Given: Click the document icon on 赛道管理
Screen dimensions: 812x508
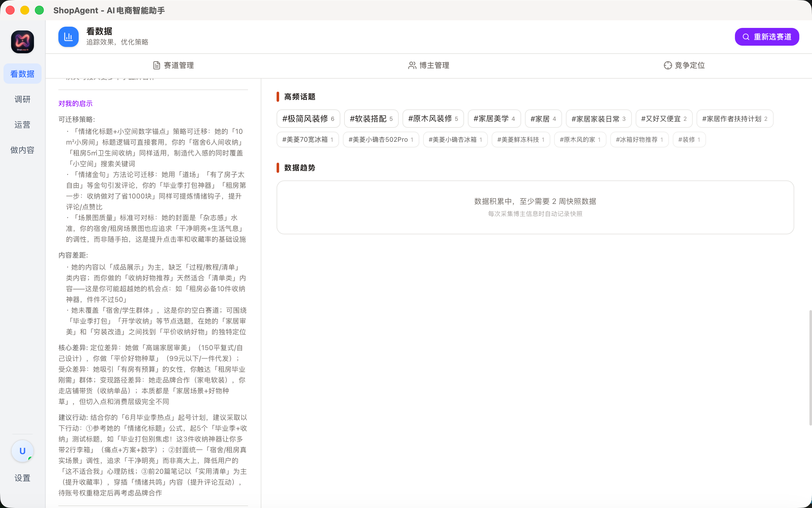Looking at the screenshot, I should tap(157, 65).
